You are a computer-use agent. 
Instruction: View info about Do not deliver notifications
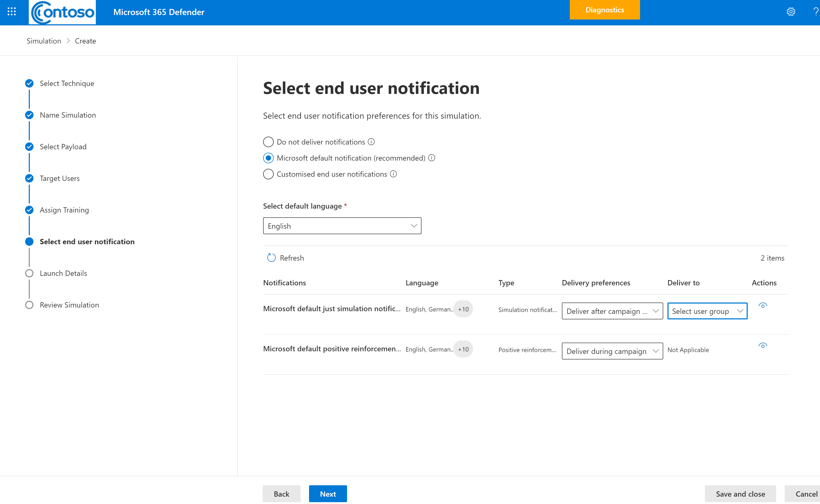[x=372, y=141]
